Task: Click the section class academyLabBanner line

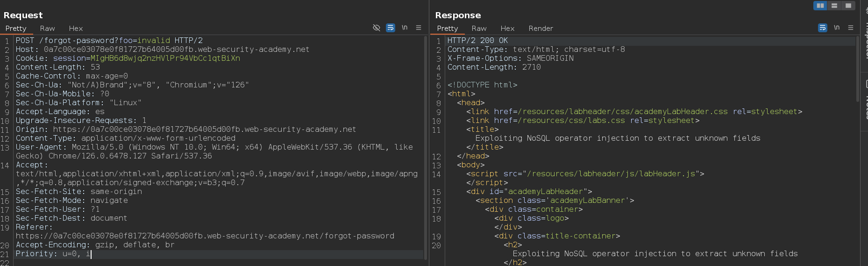Action: coord(555,201)
